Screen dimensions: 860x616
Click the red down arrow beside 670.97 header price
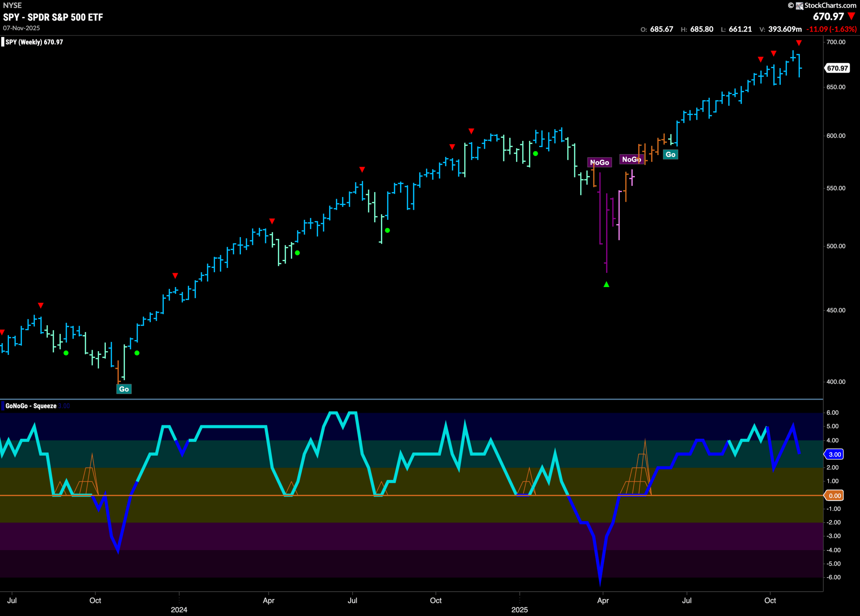(852, 16)
